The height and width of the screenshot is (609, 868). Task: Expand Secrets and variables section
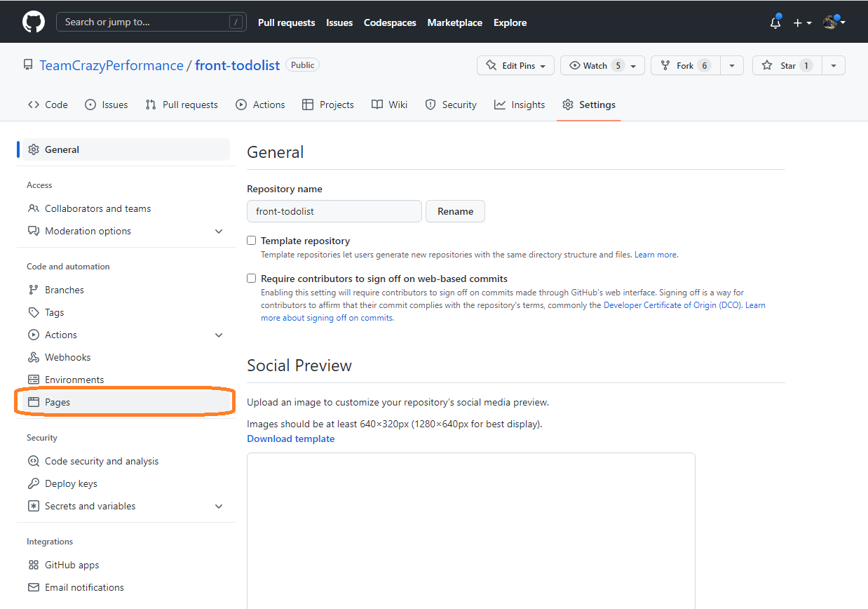219,506
